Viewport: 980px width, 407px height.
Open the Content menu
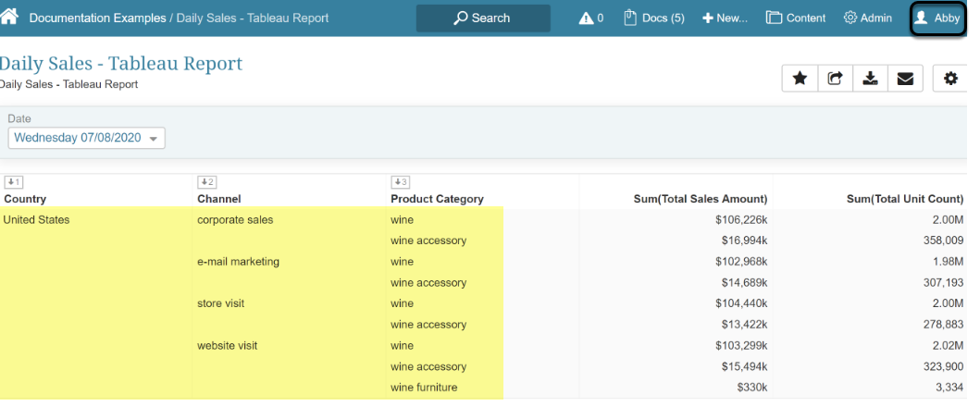tap(796, 18)
